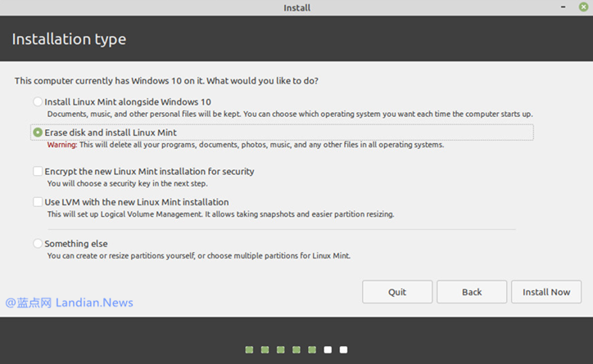Tick Use LVM with the new installation

click(x=38, y=202)
